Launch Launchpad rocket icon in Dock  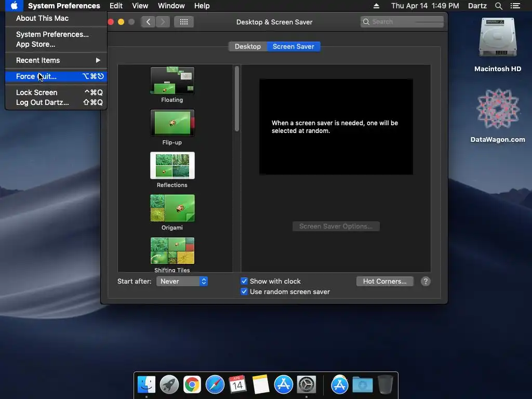coord(169,385)
